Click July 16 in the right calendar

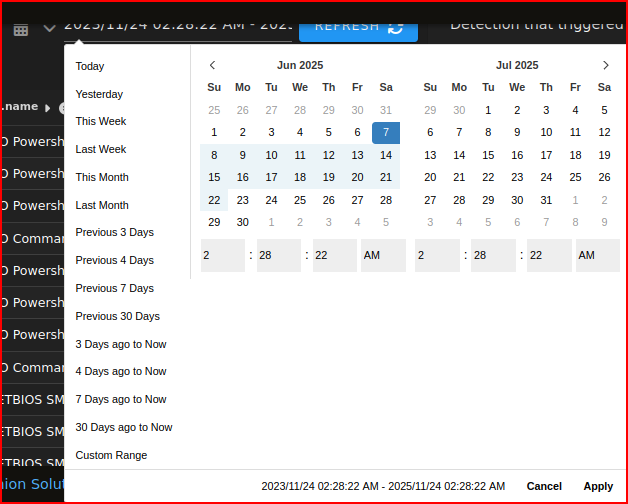tap(517, 155)
